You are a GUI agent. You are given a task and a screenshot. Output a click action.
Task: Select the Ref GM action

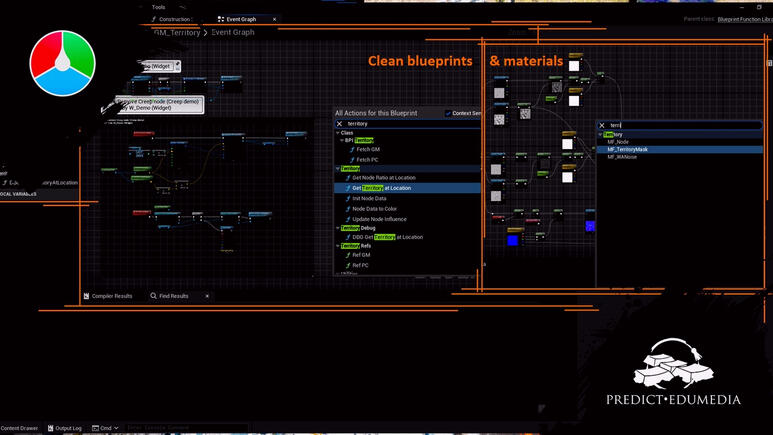[x=361, y=255]
